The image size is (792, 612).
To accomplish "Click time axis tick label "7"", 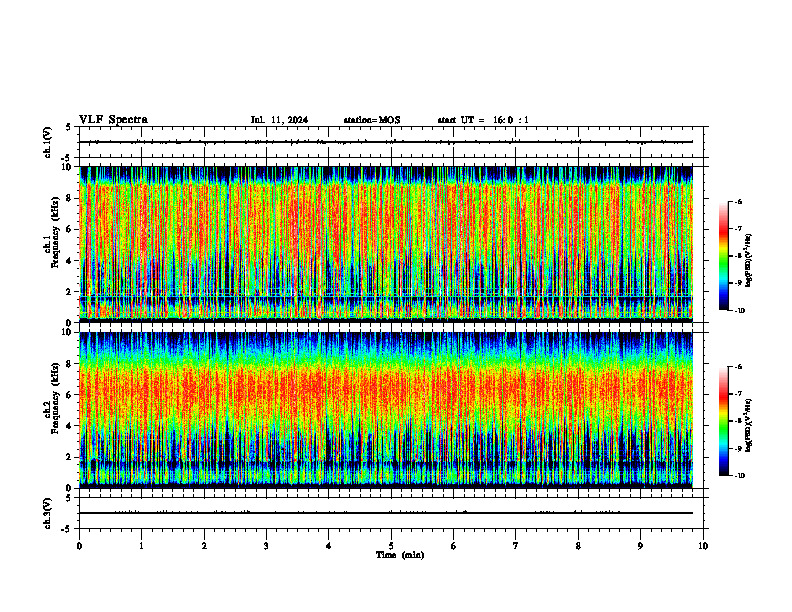I will 516,546.
